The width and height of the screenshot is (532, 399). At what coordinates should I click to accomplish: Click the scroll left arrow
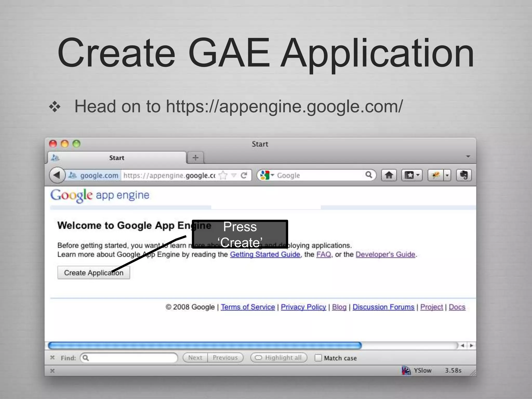click(462, 345)
